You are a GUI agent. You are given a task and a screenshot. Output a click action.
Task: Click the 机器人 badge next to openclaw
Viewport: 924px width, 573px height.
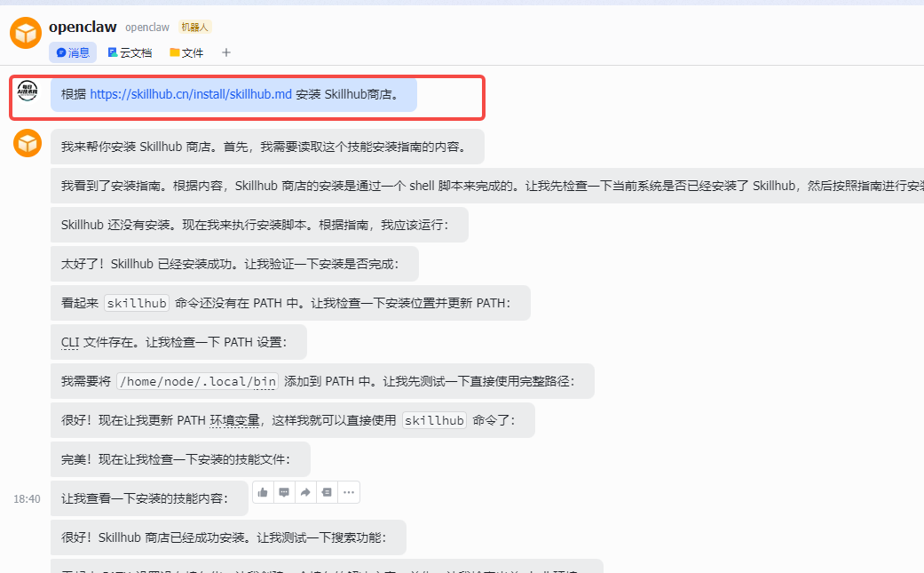click(194, 28)
